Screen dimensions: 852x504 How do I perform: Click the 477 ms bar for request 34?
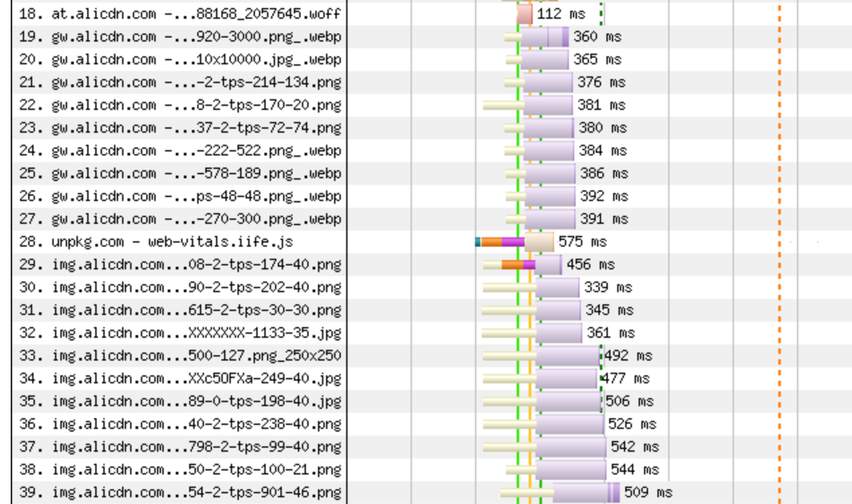[x=541, y=378]
